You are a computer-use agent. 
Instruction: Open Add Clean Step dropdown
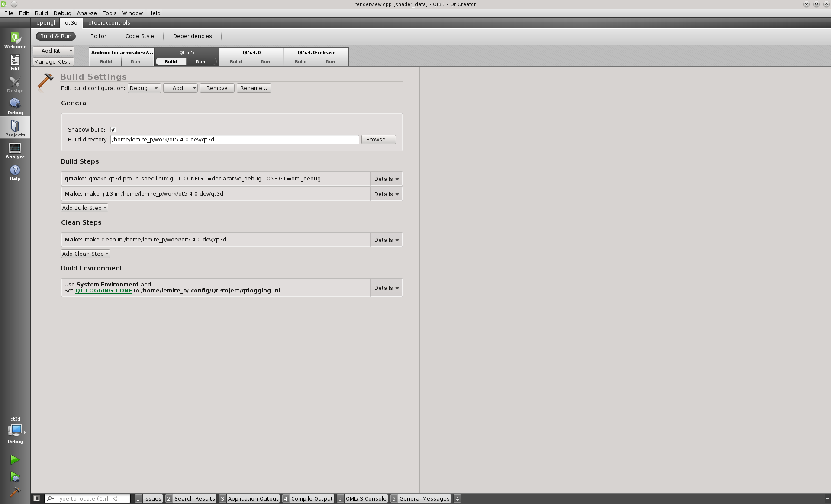(x=86, y=254)
